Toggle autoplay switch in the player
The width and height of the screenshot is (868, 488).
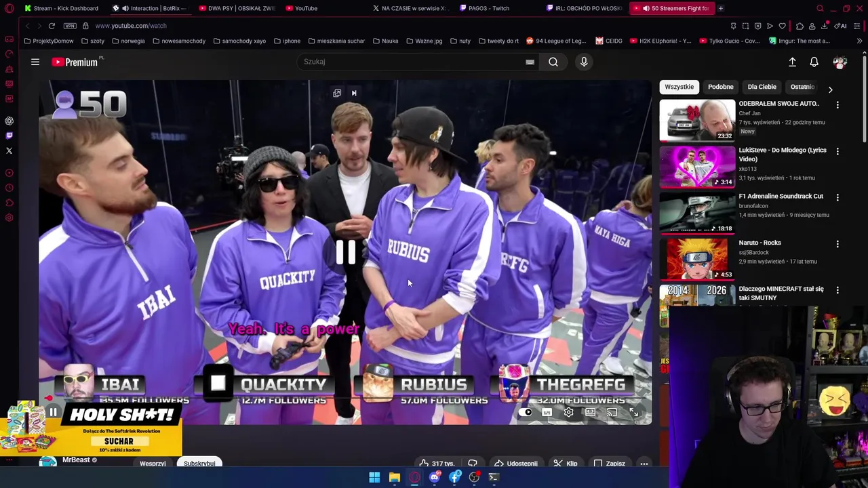[526, 412]
